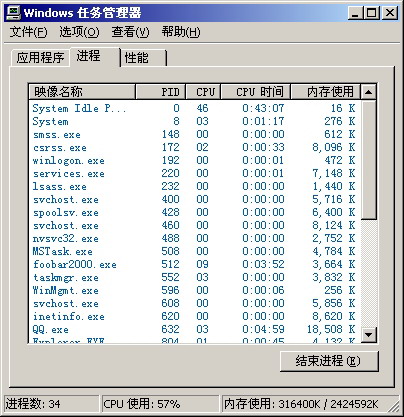Screen dimensions: 404x417
Task: Click the 18,508 K memory value
Action: click(331, 329)
